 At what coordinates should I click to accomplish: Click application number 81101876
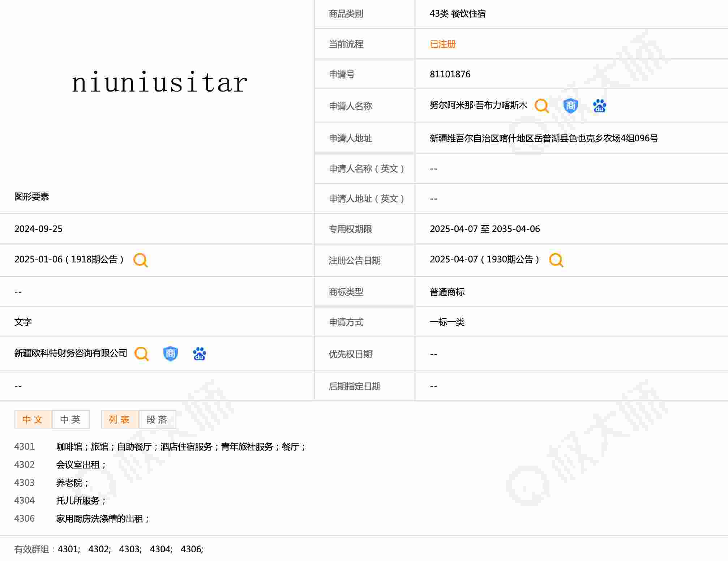[450, 74]
